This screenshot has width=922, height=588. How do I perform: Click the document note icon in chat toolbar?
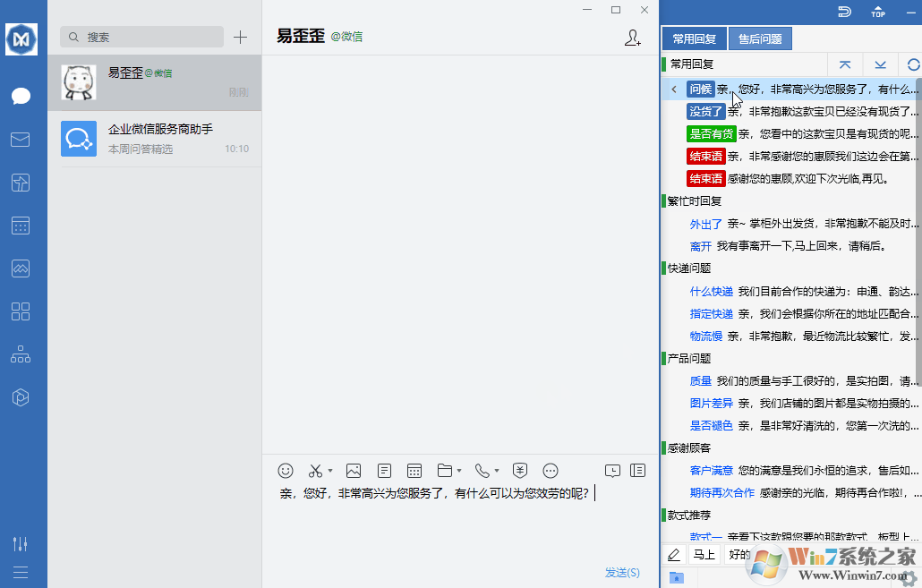point(384,471)
